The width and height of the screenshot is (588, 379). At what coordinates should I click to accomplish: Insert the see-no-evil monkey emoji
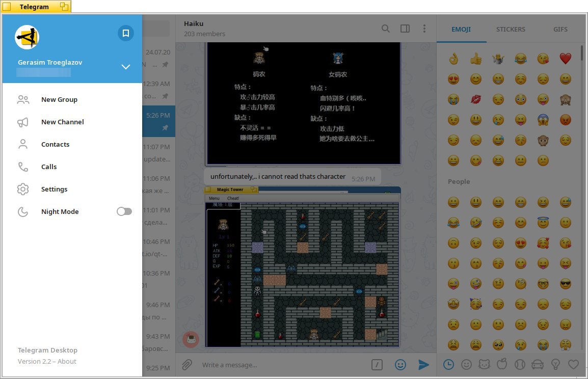(566, 99)
